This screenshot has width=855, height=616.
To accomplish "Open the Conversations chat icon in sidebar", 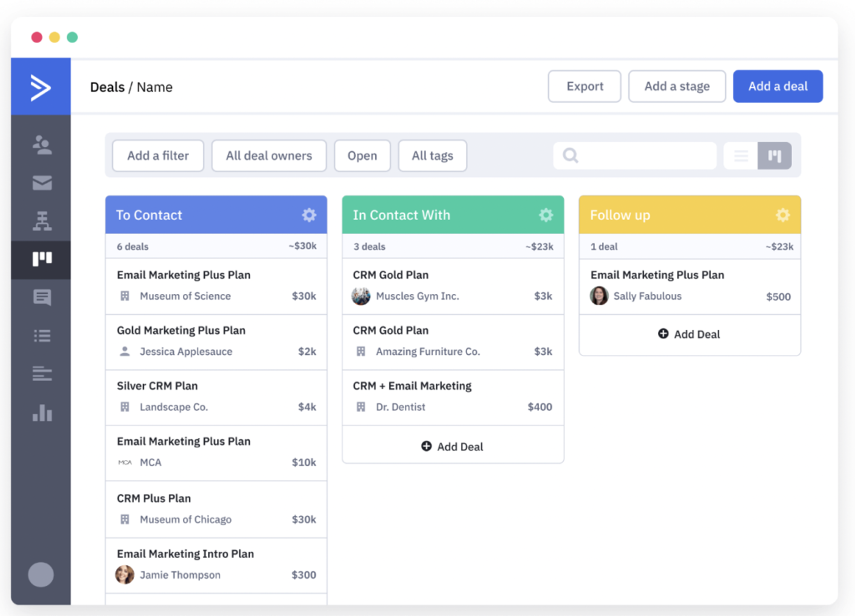I will click(41, 298).
